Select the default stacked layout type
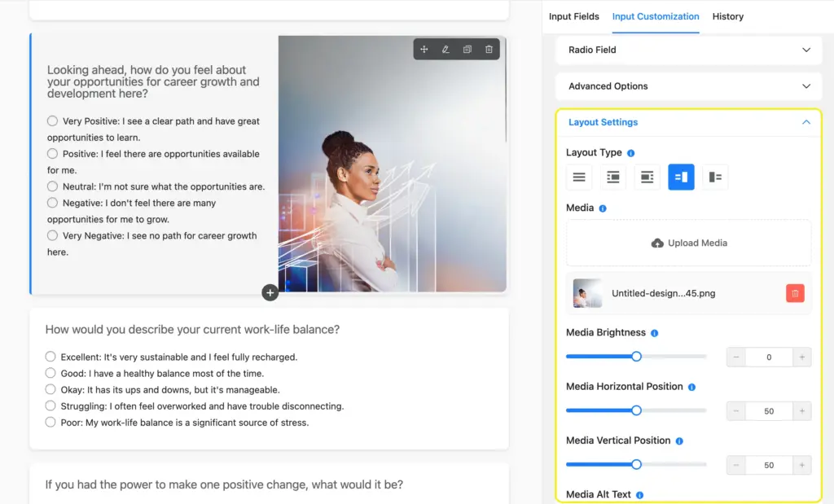Viewport: 834px width, 504px height. tap(579, 177)
